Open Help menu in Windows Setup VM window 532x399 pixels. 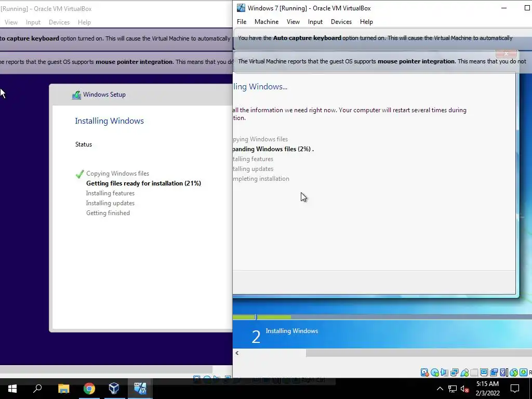click(84, 22)
